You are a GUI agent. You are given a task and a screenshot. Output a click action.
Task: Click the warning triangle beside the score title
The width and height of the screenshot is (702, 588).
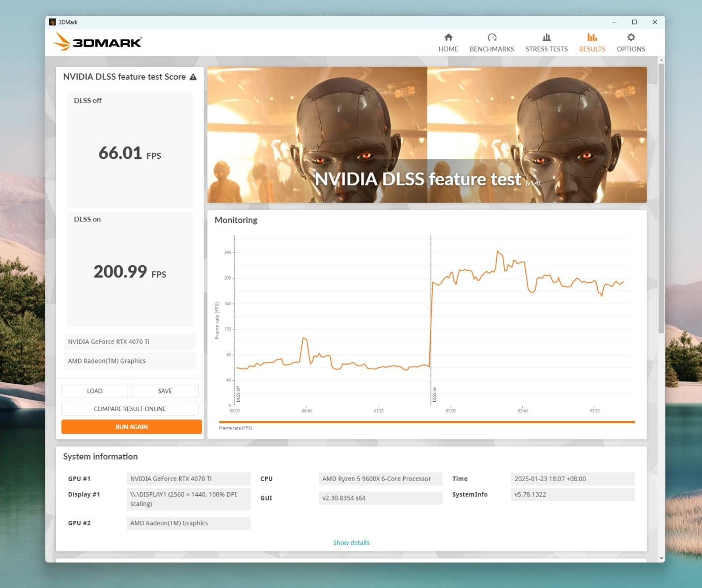click(x=193, y=77)
